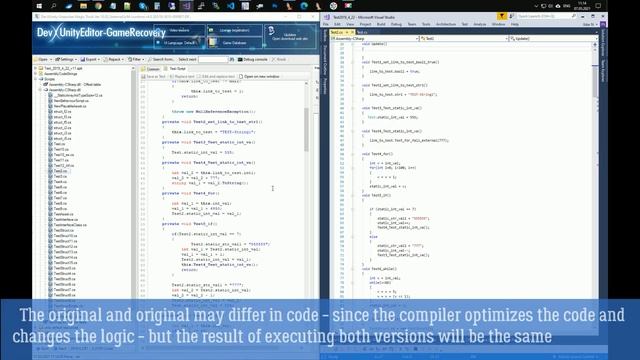The image size is (640, 360).
Task: Open Chrome from the taskbar
Action: click(98, 6)
